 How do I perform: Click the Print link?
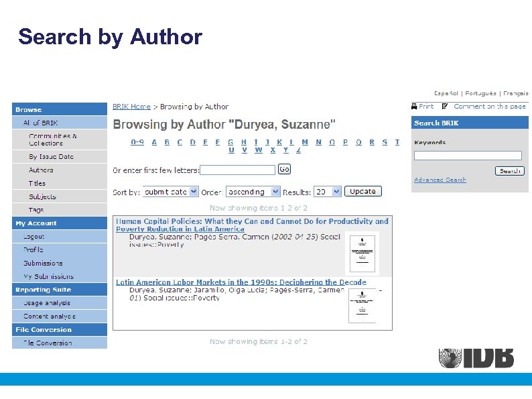click(426, 107)
